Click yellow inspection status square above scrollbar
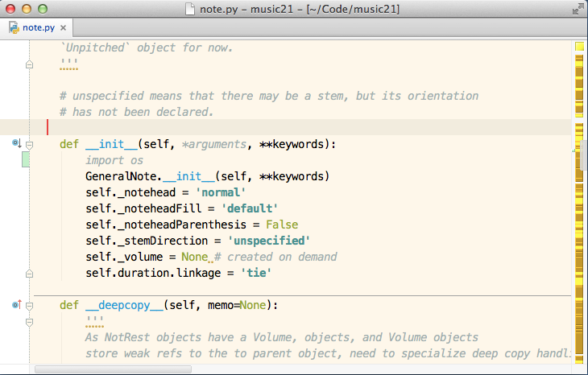 579,47
